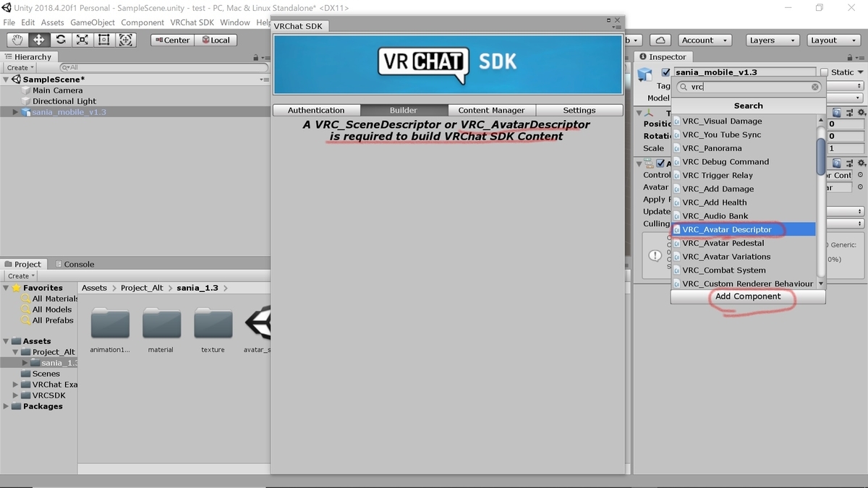Open the Static flags dropdown arrow

[860, 72]
